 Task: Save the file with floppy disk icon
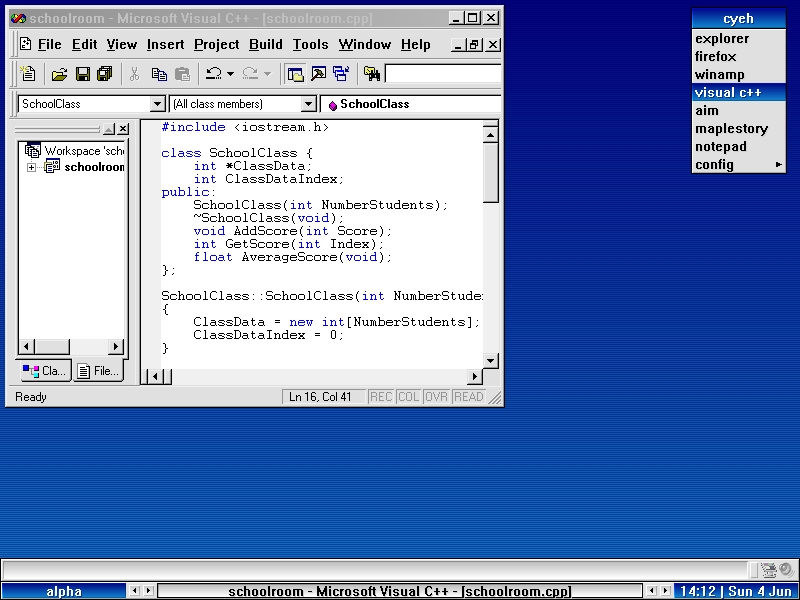[83, 74]
